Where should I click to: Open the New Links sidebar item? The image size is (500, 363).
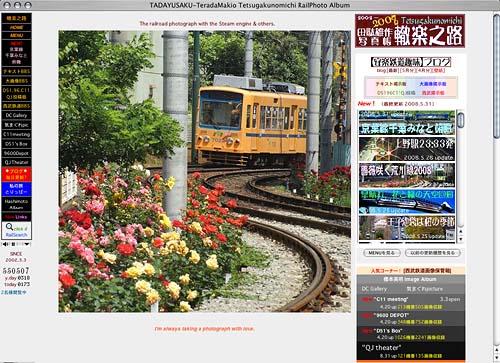[x=16, y=217]
